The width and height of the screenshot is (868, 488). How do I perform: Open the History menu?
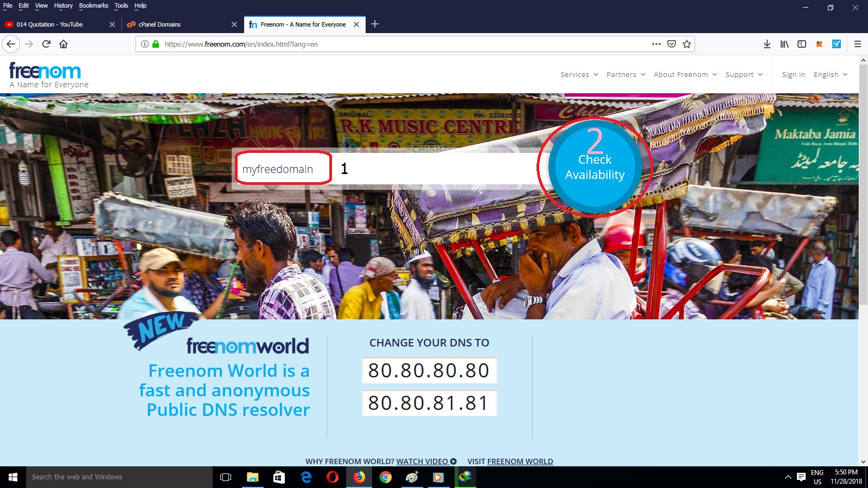click(63, 5)
